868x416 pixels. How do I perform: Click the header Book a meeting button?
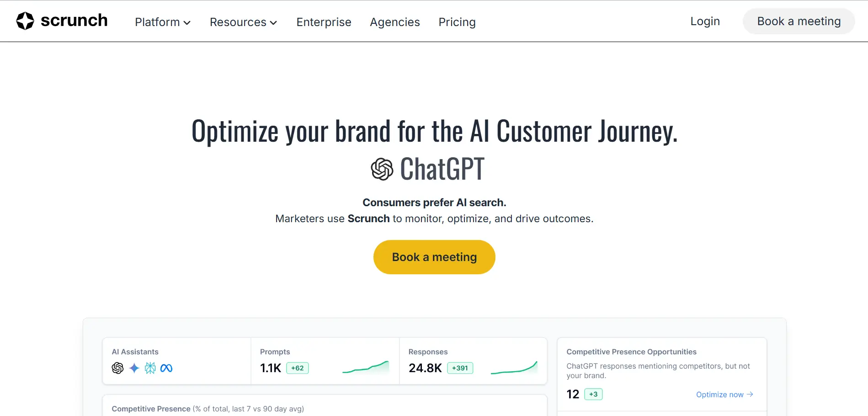tap(799, 21)
